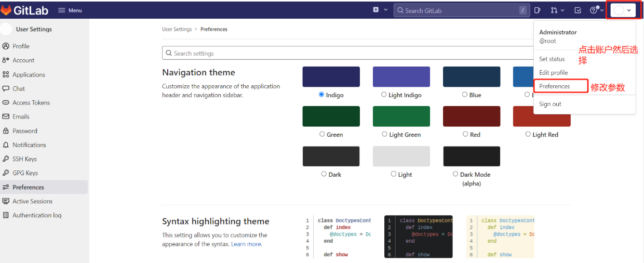Click the Access Tokens sidebar icon

(6, 103)
